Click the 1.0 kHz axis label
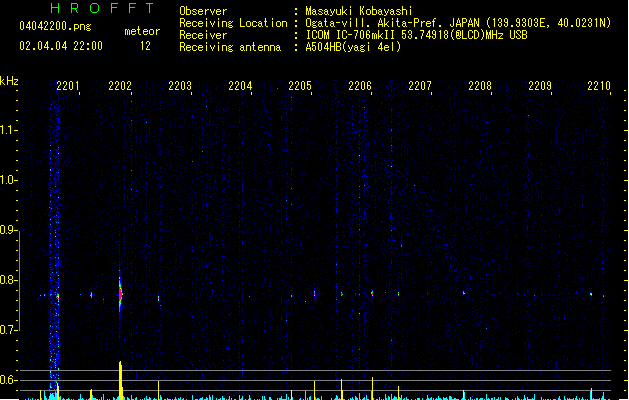The image size is (629, 400). [x=8, y=180]
